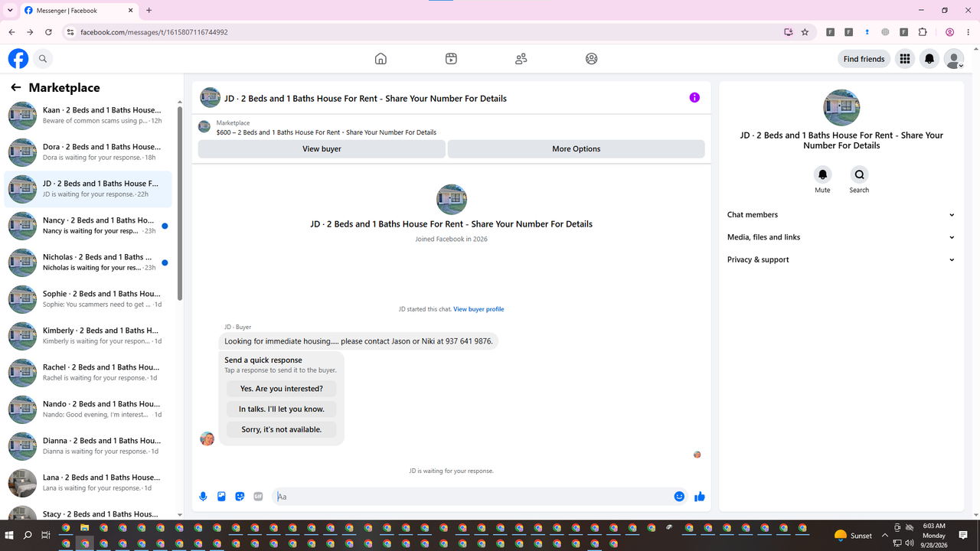980x551 pixels.
Task: Send 'Sorry, it's not available.' response
Action: (x=281, y=429)
